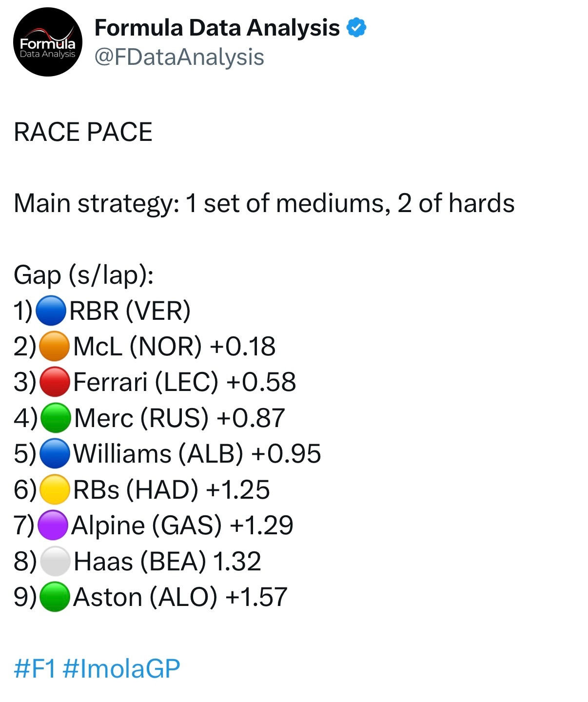Click the white circle beside Haas (BEA)

coord(55,561)
